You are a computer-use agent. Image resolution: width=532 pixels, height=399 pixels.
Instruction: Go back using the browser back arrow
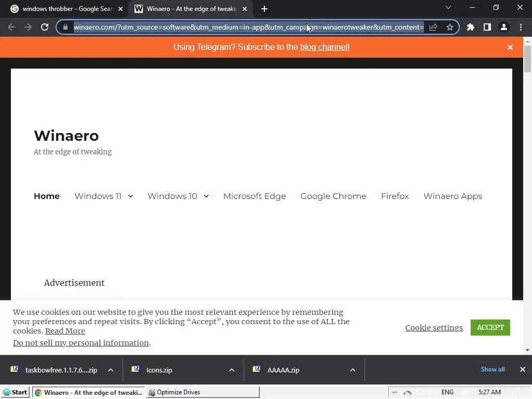coord(11,27)
